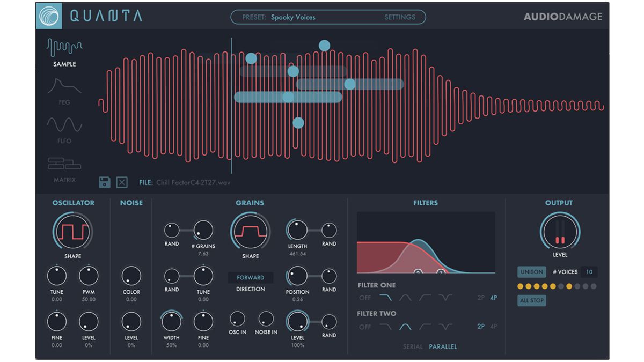Clear the loaded sample with the X icon

pos(121,182)
